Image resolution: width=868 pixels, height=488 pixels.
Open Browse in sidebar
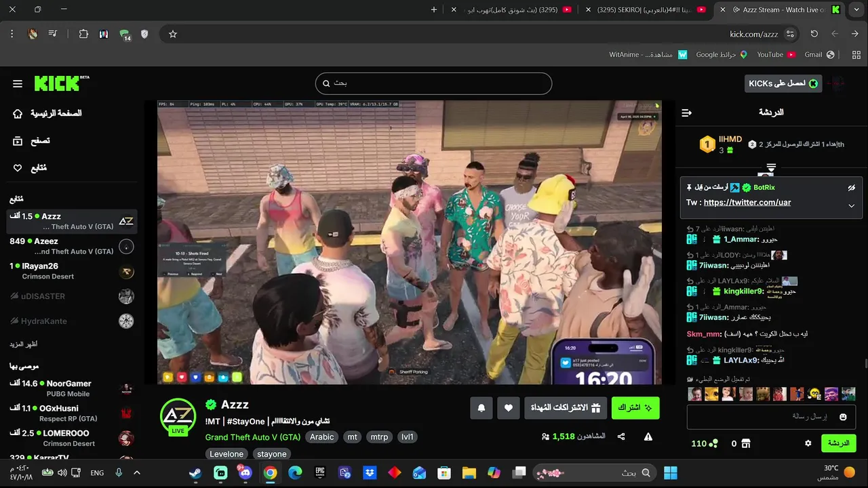[x=32, y=141]
